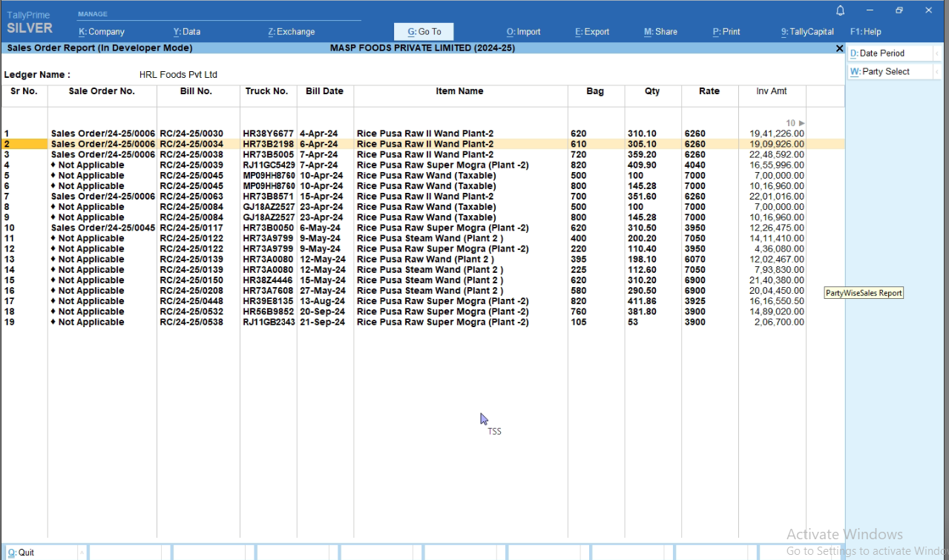Click invoice amount 19,41,226.00
This screenshot has height=560, width=949.
point(777,134)
